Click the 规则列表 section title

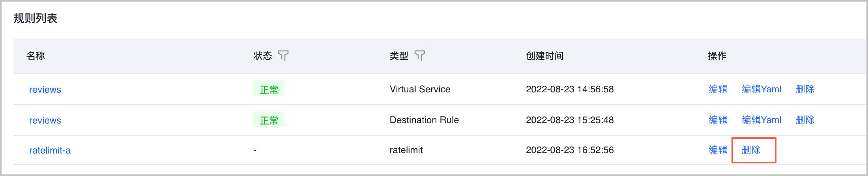pos(36,18)
